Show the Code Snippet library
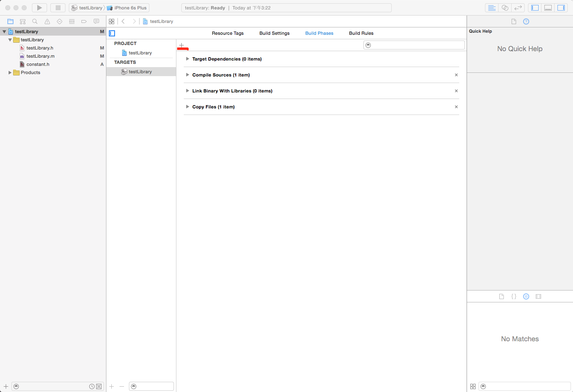573x392 pixels. tap(514, 296)
